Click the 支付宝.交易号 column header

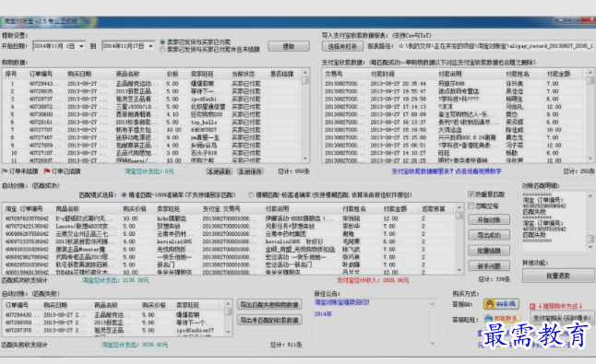coord(221,209)
